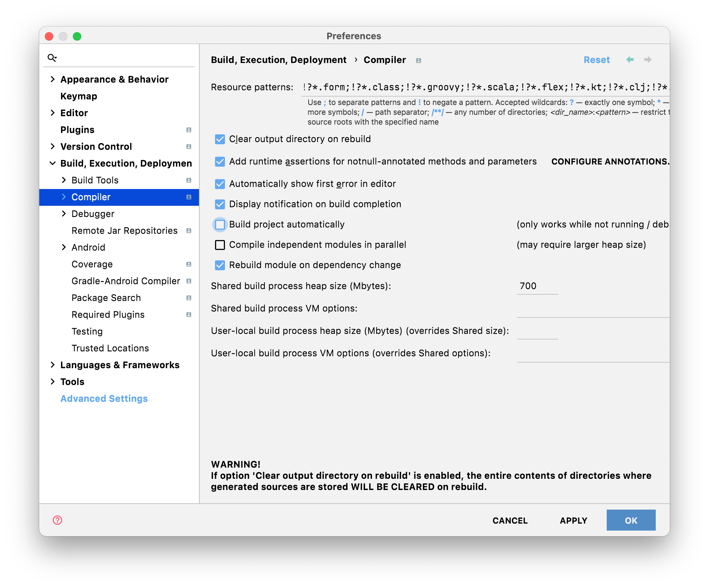Click project settings icon next to Plugins
709x588 pixels.
[x=189, y=130]
